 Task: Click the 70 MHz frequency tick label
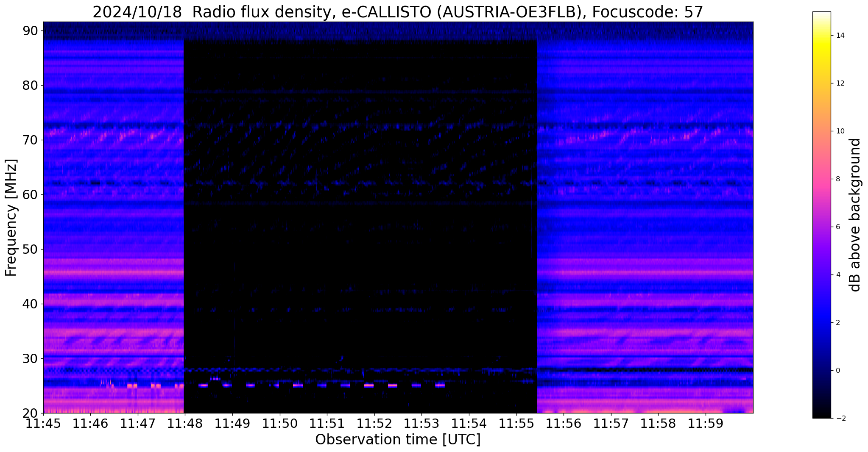pos(30,140)
